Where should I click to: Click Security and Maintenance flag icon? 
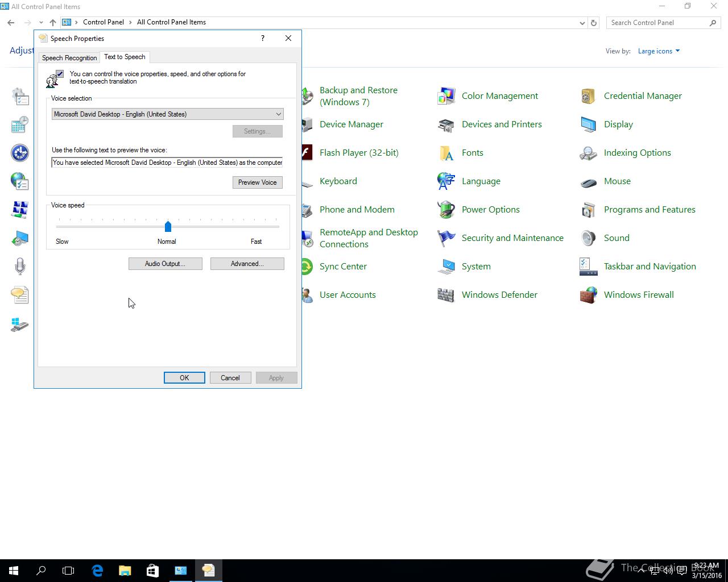pyautogui.click(x=446, y=238)
